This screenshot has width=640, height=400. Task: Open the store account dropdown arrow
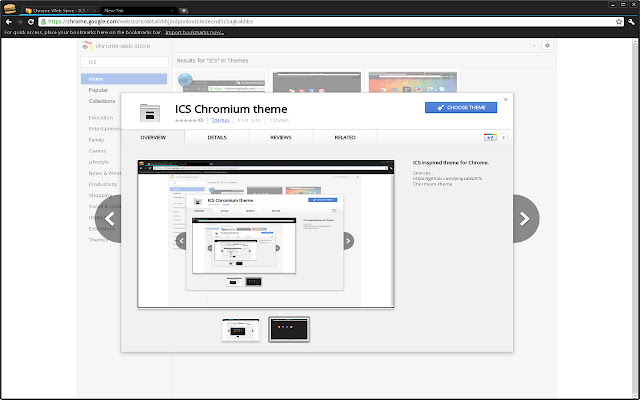point(534,46)
